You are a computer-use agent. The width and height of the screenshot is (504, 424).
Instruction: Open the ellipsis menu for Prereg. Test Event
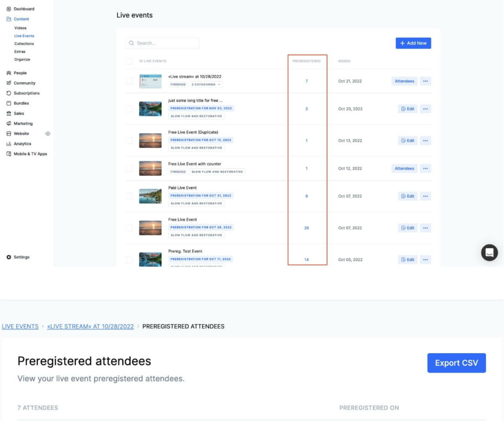(x=425, y=259)
